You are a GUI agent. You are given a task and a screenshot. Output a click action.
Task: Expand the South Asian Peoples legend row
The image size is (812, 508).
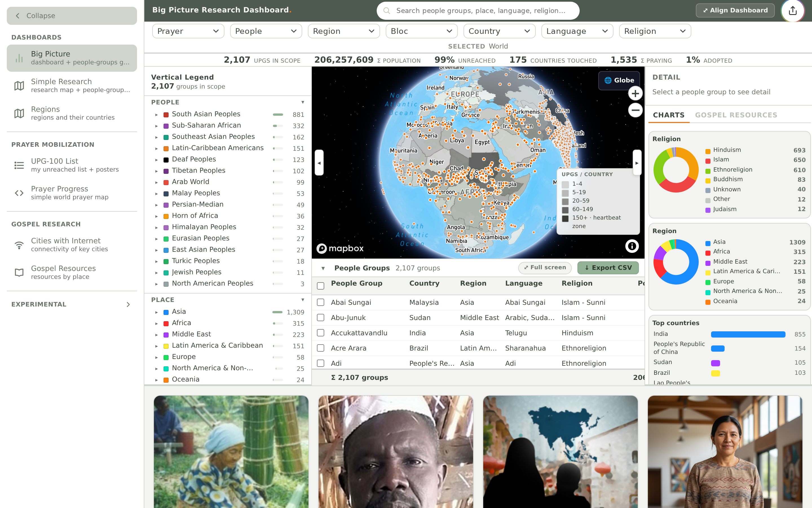click(156, 115)
